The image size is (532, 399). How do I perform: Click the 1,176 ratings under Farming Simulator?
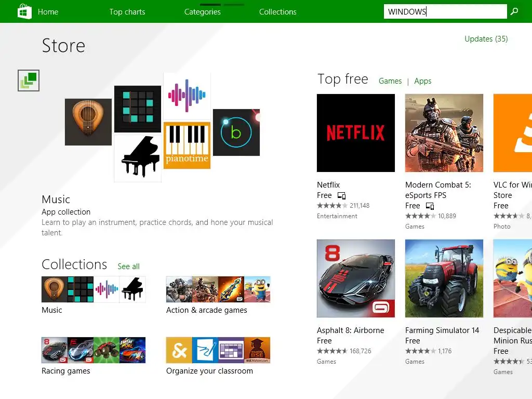(445, 351)
